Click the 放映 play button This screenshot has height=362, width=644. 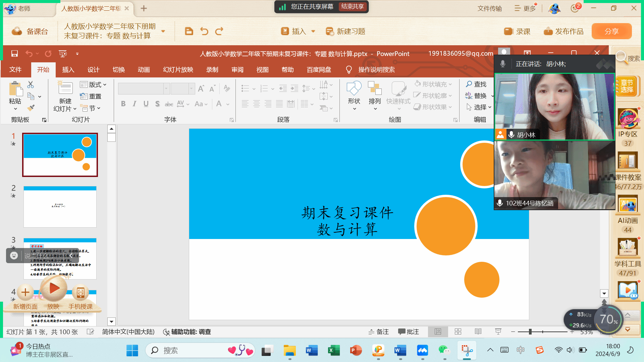click(x=54, y=289)
